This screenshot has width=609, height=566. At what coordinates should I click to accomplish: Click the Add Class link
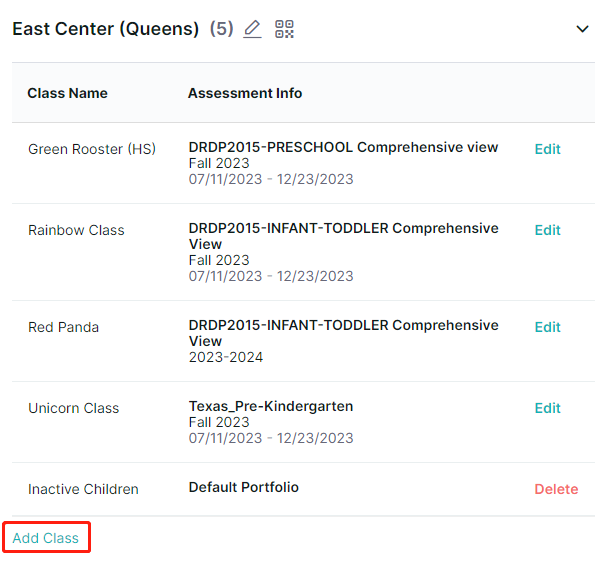click(x=46, y=538)
